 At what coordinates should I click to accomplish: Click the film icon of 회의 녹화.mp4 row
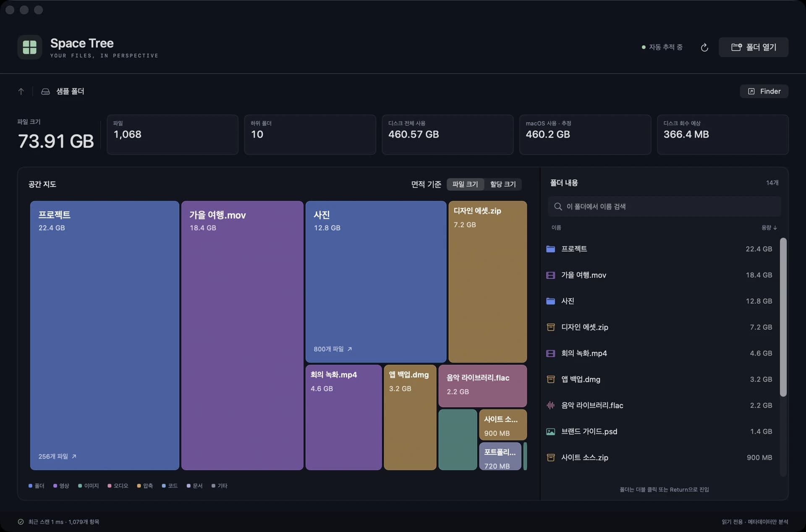pyautogui.click(x=550, y=353)
